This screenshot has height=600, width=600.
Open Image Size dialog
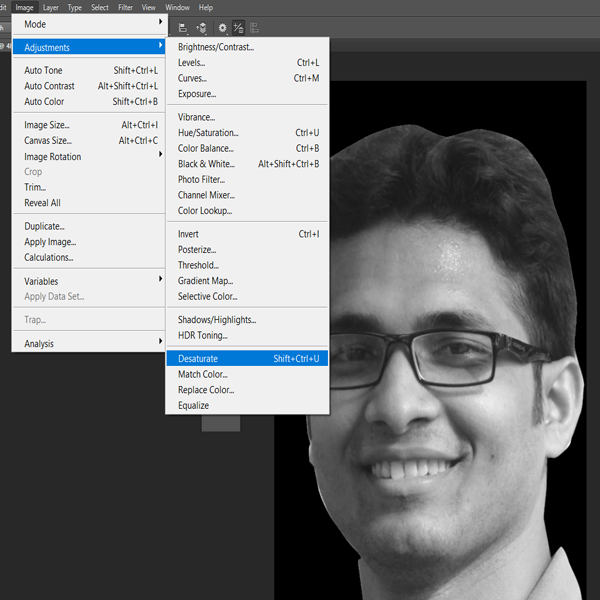click(90, 125)
